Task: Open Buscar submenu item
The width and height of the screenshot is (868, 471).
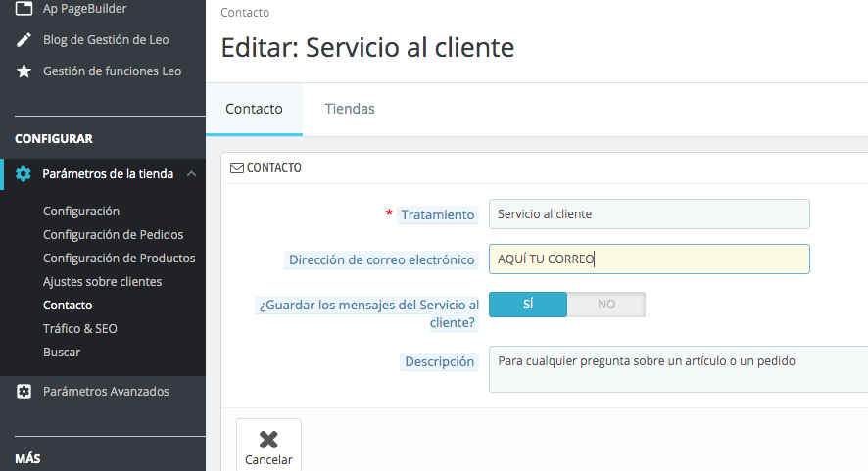Action: pos(62,352)
